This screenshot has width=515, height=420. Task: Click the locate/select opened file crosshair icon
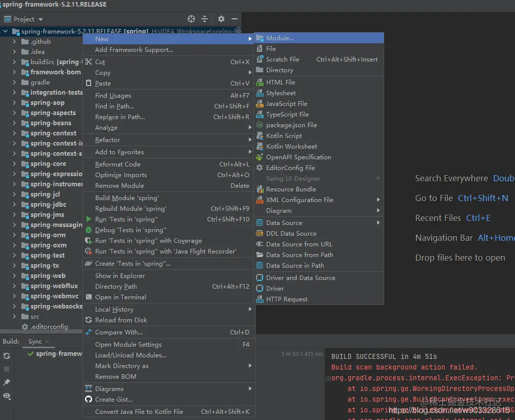[x=191, y=19]
